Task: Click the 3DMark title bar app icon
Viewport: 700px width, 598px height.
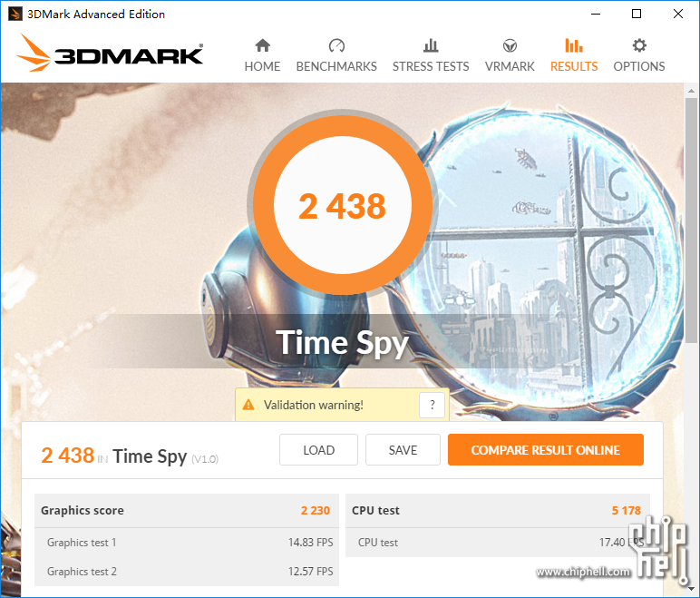Action: click(x=15, y=14)
